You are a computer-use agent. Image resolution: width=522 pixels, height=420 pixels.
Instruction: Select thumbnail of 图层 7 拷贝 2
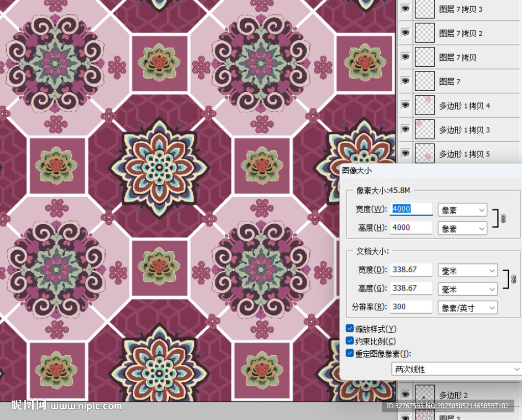click(425, 33)
